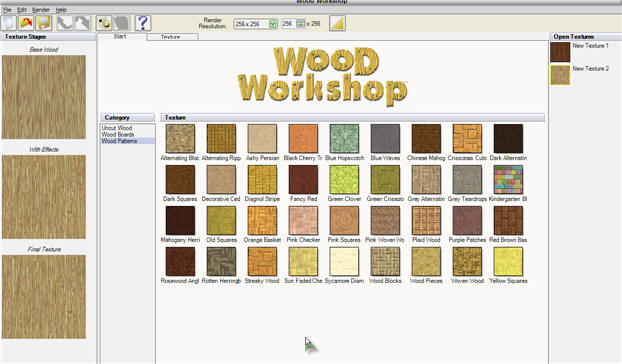Viewport: 622px width, 364px height.
Task: Choose the Black Cherry texture
Action: coord(303,139)
